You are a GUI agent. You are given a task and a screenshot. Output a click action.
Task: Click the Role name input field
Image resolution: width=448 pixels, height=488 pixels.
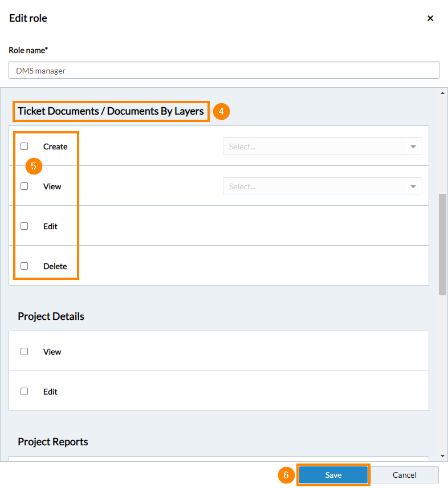click(223, 70)
